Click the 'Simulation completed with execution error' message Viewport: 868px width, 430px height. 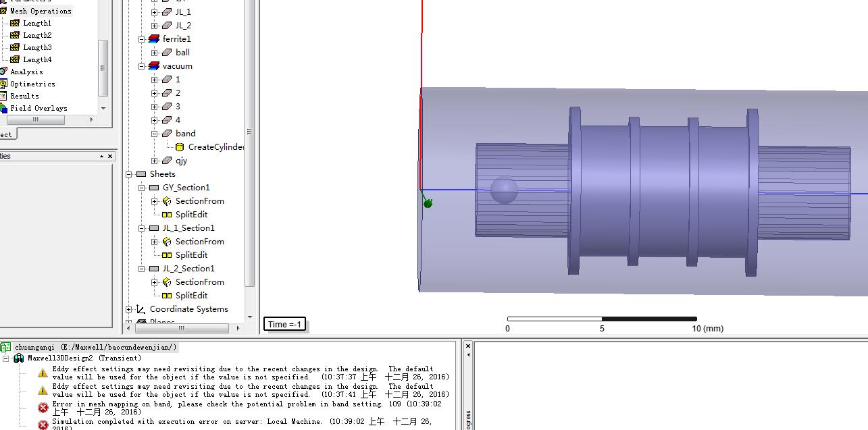click(242, 425)
